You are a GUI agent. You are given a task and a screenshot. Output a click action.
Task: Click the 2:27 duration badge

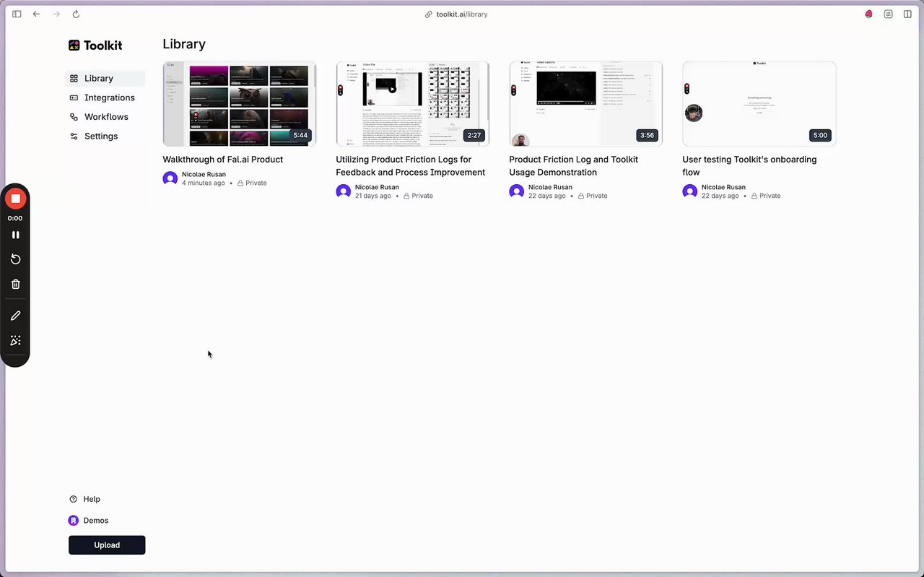(x=474, y=135)
